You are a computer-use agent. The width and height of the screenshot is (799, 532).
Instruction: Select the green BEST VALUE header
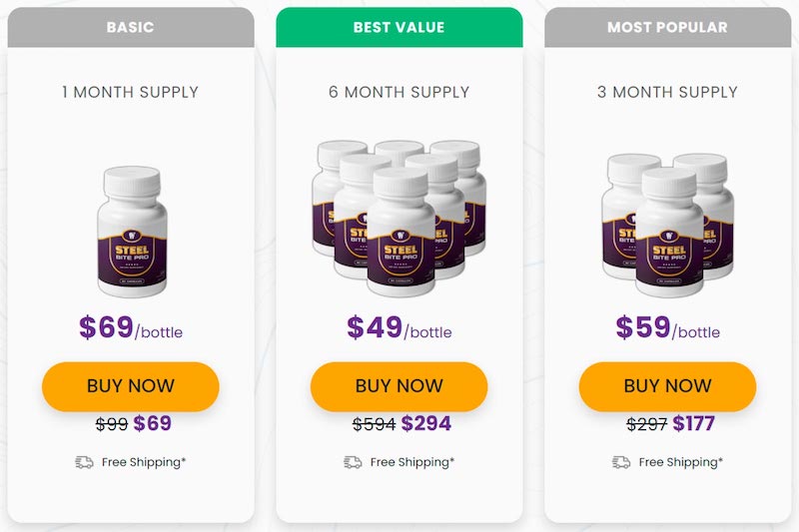click(x=399, y=27)
